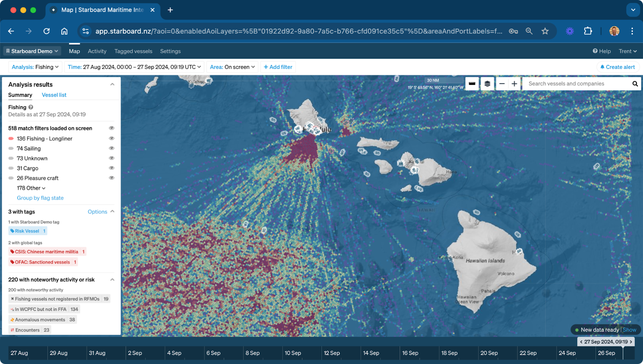Switch to the Activity tab
This screenshot has width=643, height=364.
point(97,51)
